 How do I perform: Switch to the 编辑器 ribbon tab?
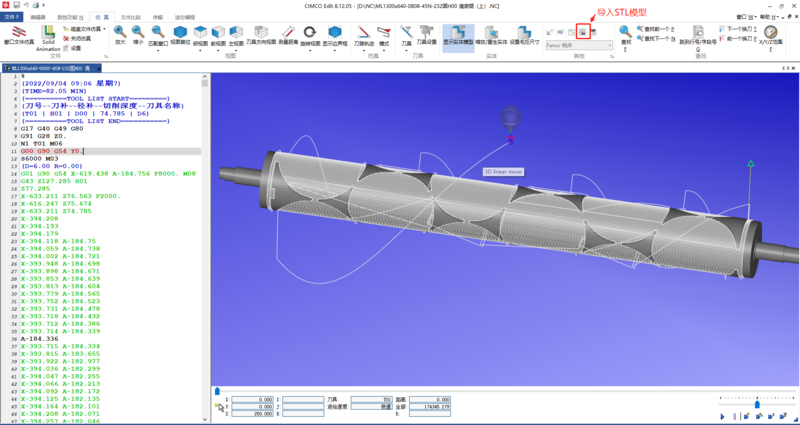[38, 17]
